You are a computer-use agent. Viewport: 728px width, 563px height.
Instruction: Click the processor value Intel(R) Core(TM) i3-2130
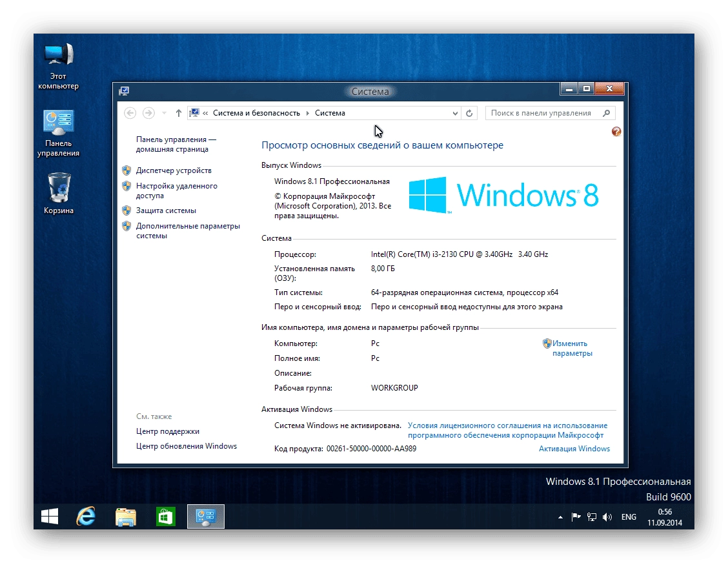(x=459, y=254)
